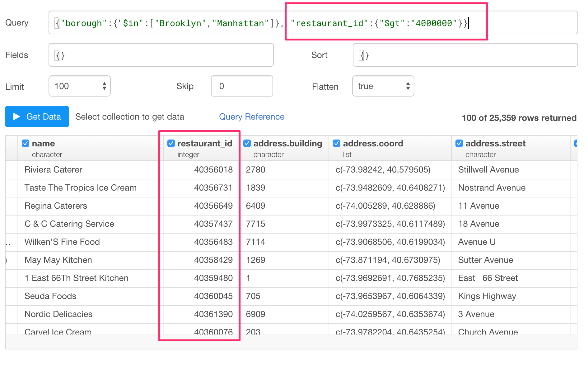The height and width of the screenshot is (370, 588).
Task: Click restaurant id 40358429
Action: pyautogui.click(x=213, y=260)
